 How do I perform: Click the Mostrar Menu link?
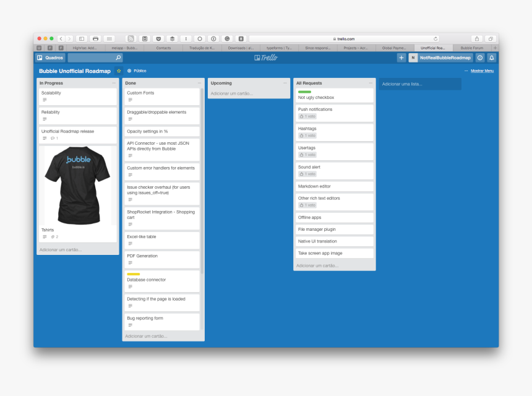[482, 71]
